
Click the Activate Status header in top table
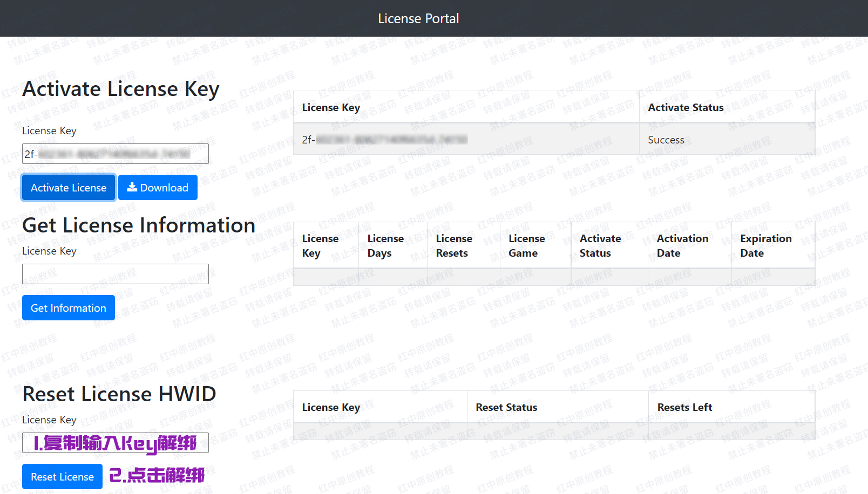coord(686,107)
